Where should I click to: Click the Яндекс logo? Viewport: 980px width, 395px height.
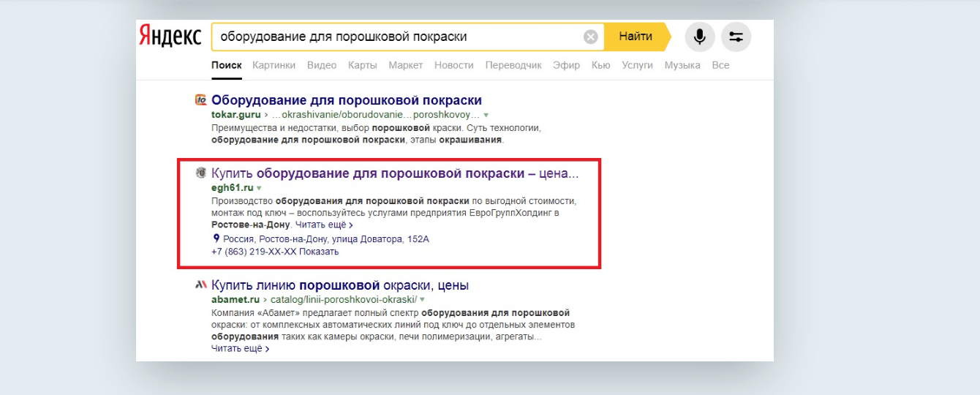point(170,37)
